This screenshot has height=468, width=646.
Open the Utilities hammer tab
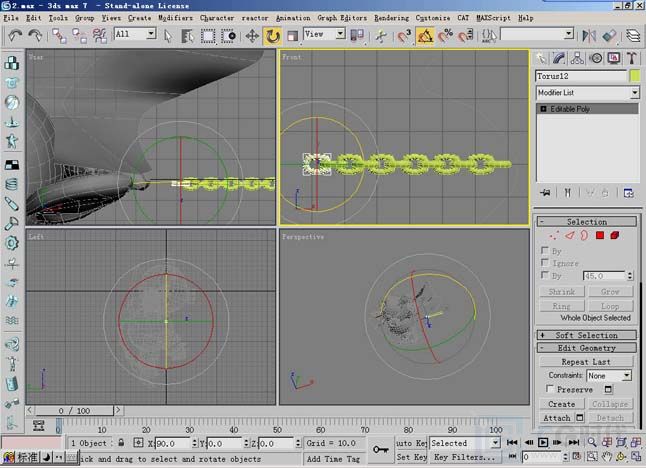632,58
